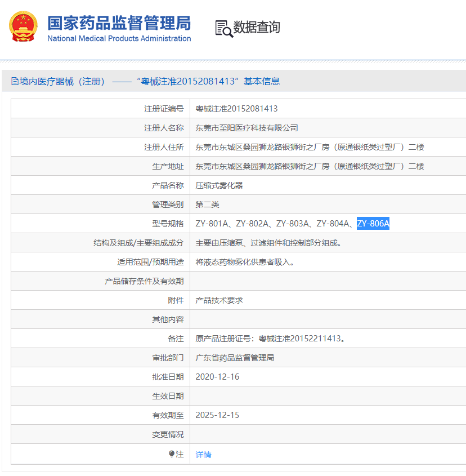The image size is (466, 476).
Task: Click the highlighted model ZY-806A
Action: 373,224
